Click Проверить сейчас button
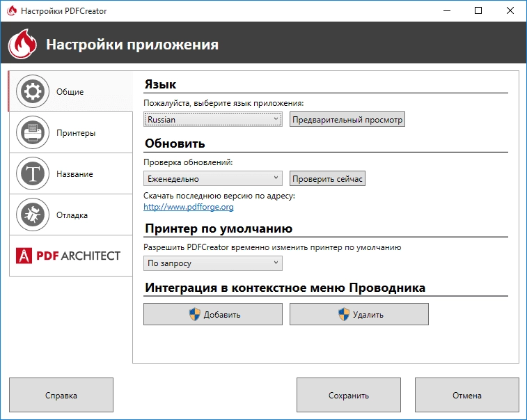The height and width of the screenshot is (420, 527). 327,178
